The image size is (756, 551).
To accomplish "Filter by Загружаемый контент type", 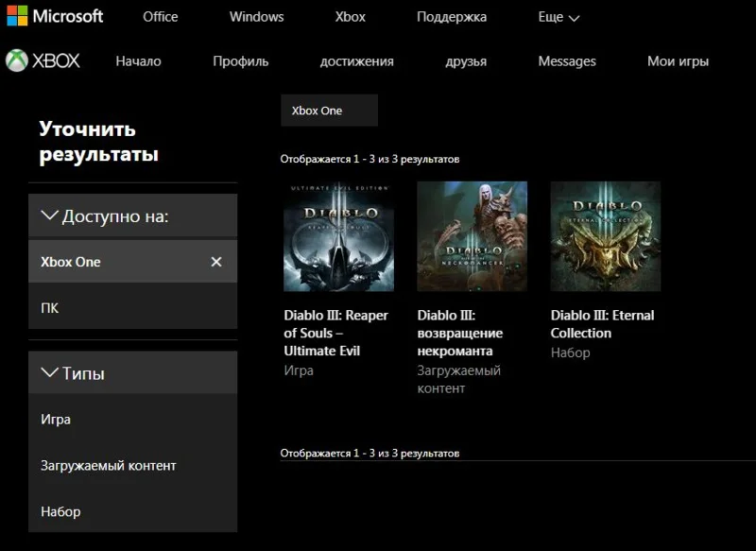I will [x=108, y=466].
